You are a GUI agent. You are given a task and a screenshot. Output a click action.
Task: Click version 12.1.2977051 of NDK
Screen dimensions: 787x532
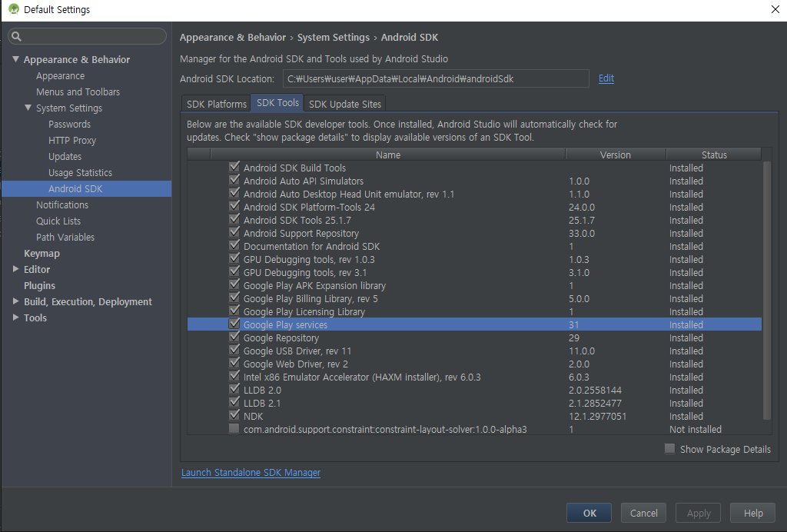[x=597, y=416]
